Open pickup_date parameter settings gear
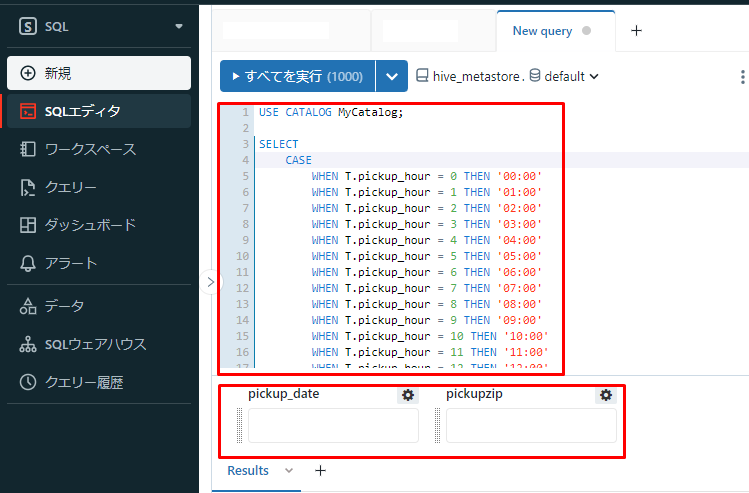 tap(408, 395)
